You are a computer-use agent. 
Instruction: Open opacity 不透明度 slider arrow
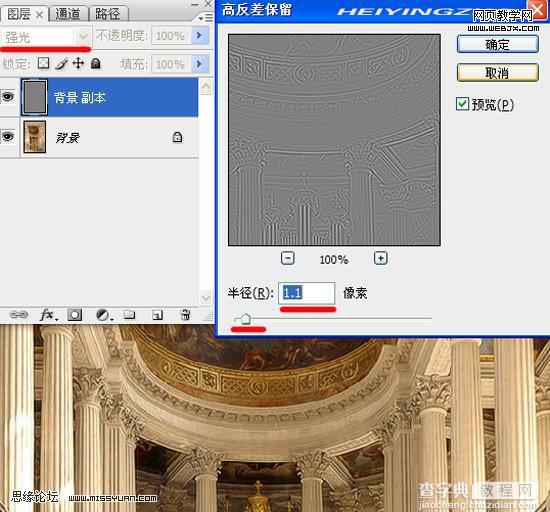(200, 35)
